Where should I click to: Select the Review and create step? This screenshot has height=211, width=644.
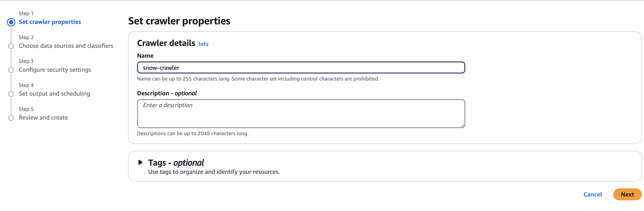tap(43, 117)
